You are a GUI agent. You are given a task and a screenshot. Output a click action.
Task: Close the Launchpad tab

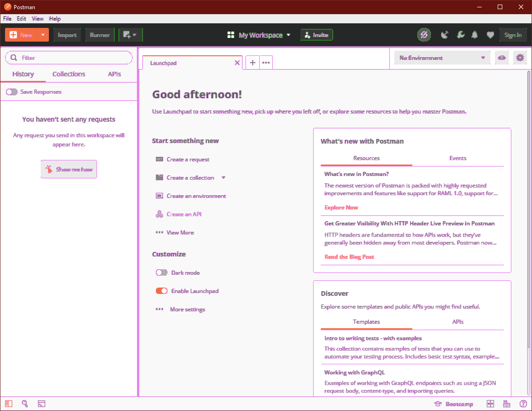(237, 63)
